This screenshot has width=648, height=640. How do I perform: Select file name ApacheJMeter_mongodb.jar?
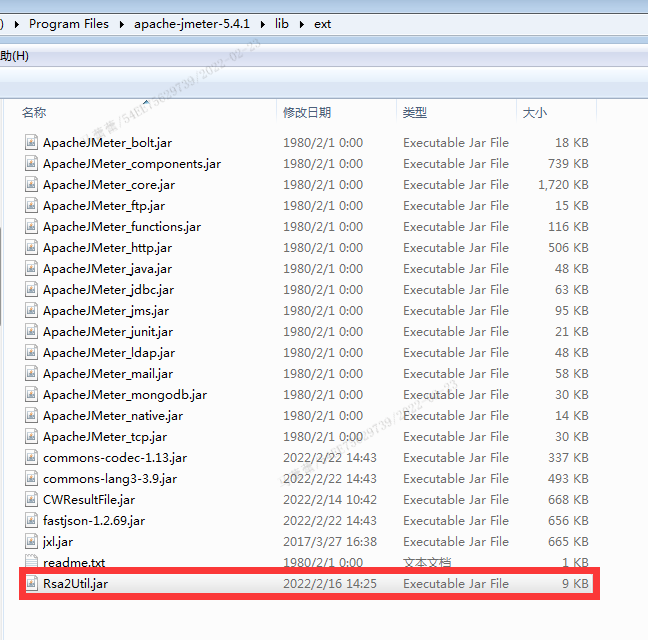pyautogui.click(x=125, y=395)
